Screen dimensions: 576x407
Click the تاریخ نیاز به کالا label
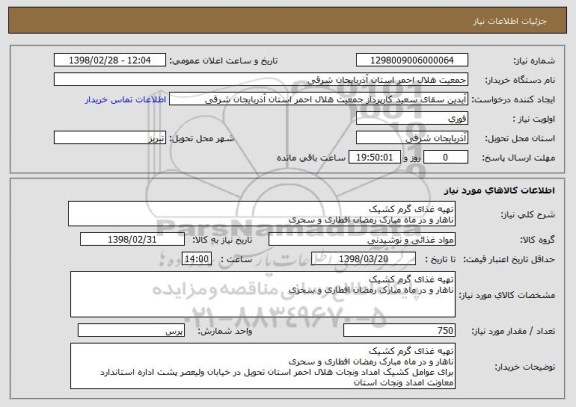pos(222,240)
